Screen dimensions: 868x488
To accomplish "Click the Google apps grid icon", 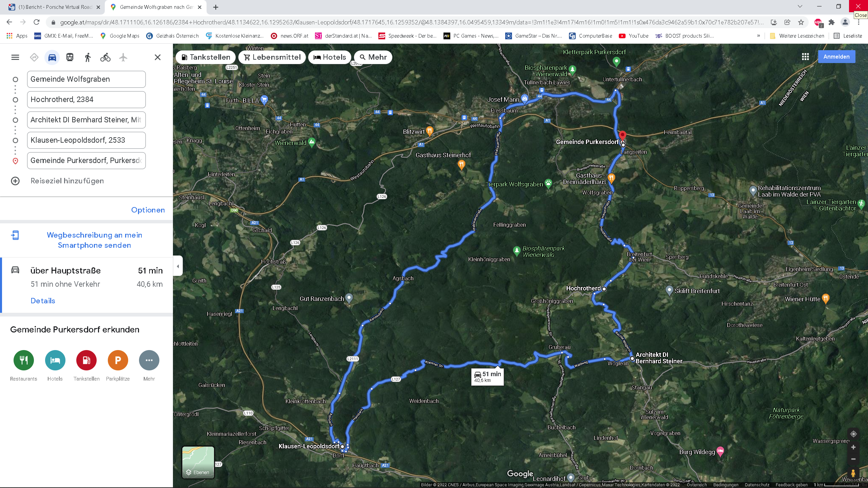I will coord(805,57).
